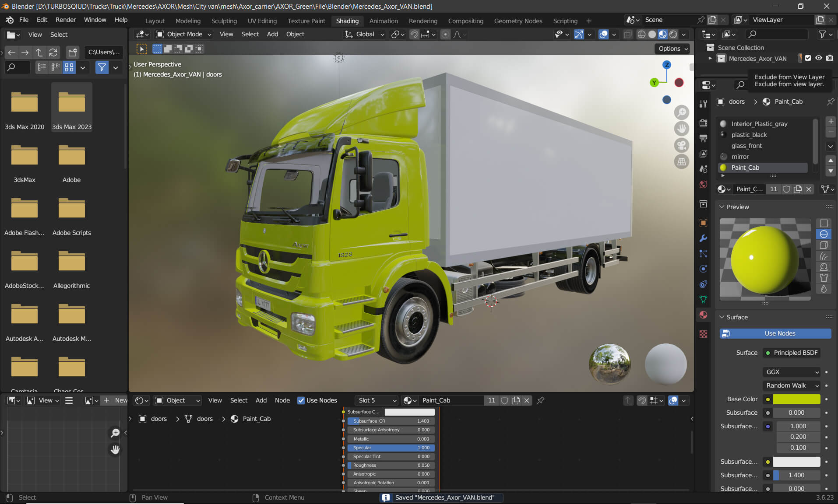
Task: Hide Mercedes_Axor_VAN collection in viewport
Action: (819, 58)
